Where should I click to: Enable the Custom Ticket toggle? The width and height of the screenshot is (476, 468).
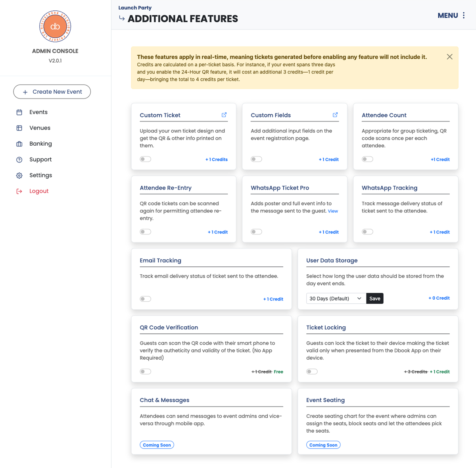click(x=146, y=159)
